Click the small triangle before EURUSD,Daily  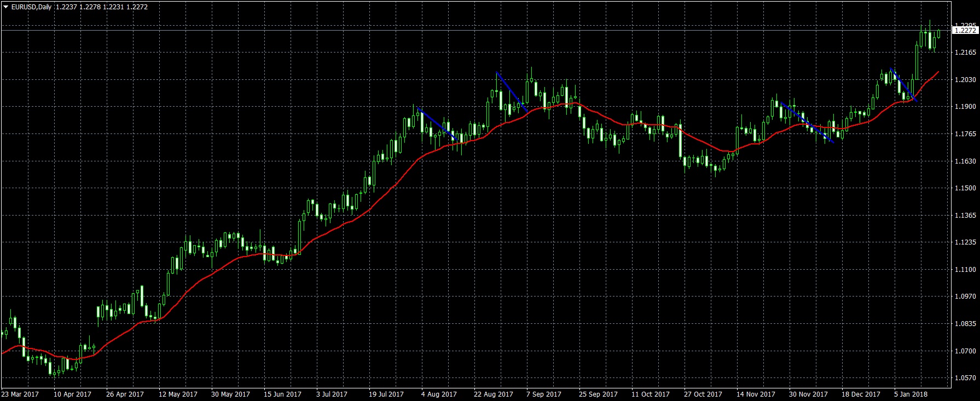tap(6, 7)
